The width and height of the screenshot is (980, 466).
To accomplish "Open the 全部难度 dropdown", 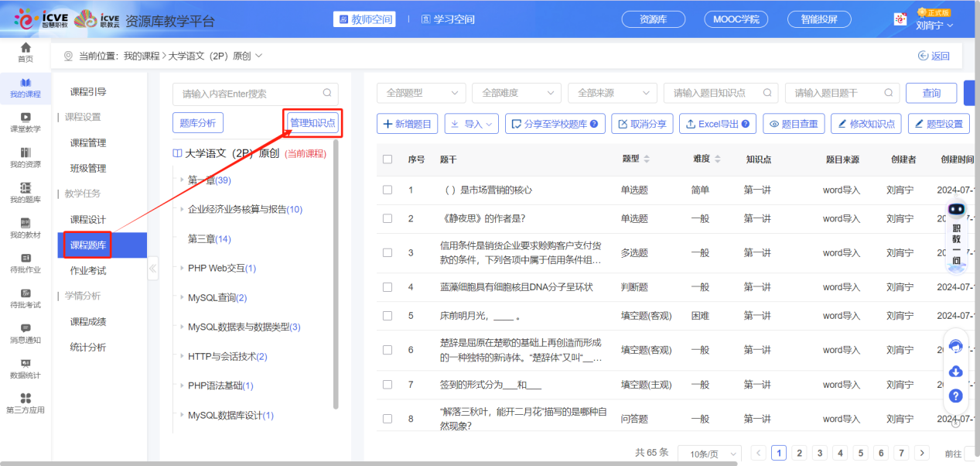I will pos(516,92).
